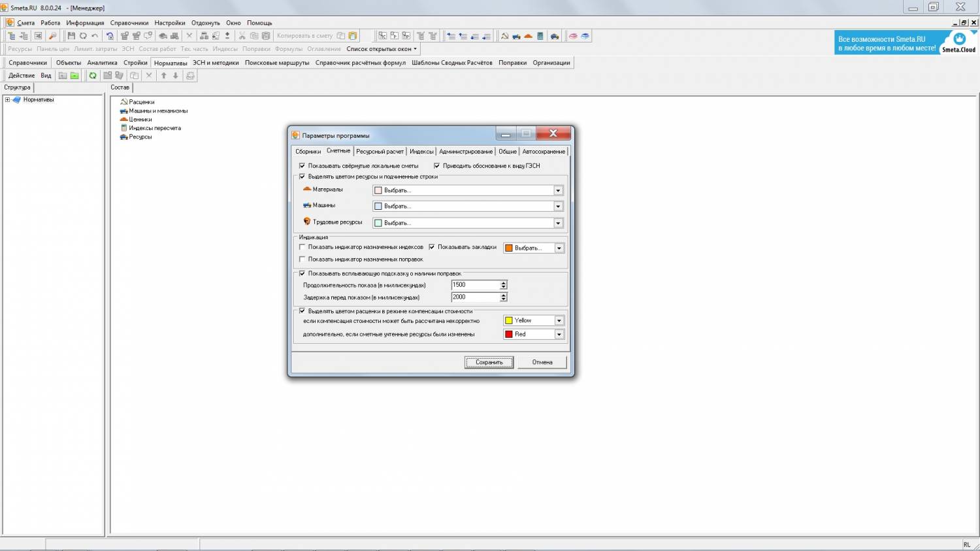Click the blue stacked books toolbar icon
Screen dimensions: 980x551
point(585,36)
